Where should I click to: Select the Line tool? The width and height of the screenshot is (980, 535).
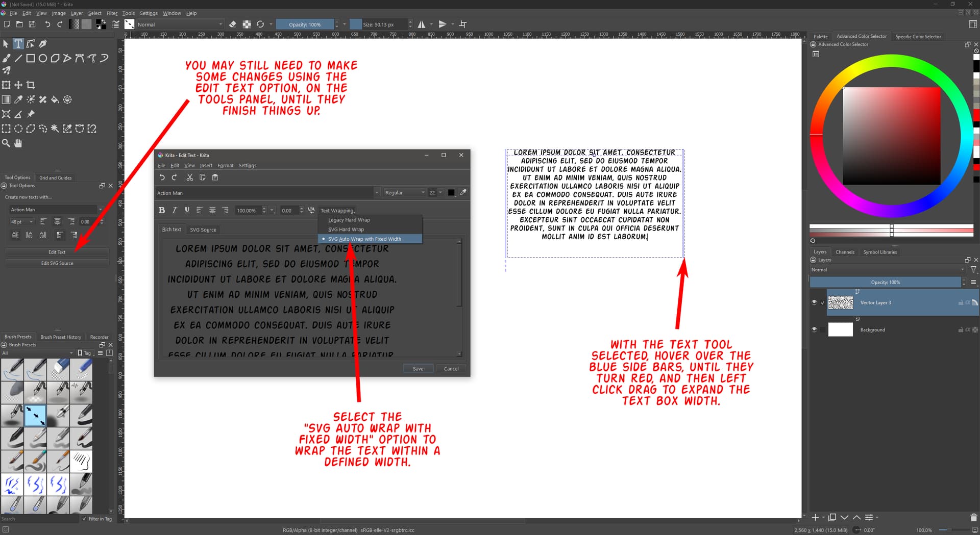tap(18, 58)
